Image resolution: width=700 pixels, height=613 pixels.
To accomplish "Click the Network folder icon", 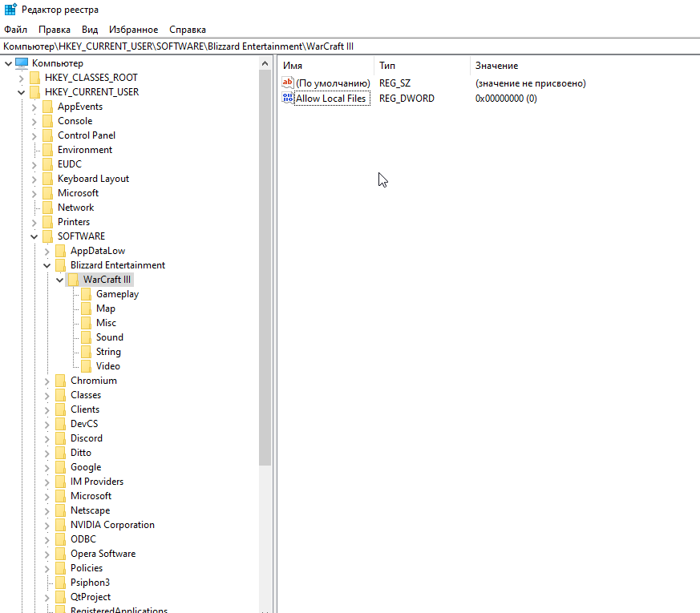I will pyautogui.click(x=48, y=208).
